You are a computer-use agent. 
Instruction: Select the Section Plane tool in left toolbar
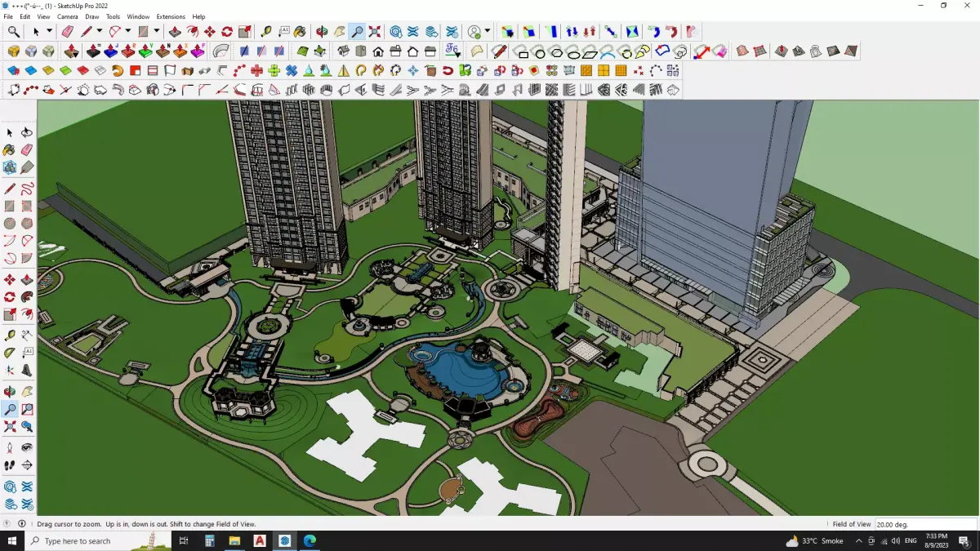tap(27, 465)
